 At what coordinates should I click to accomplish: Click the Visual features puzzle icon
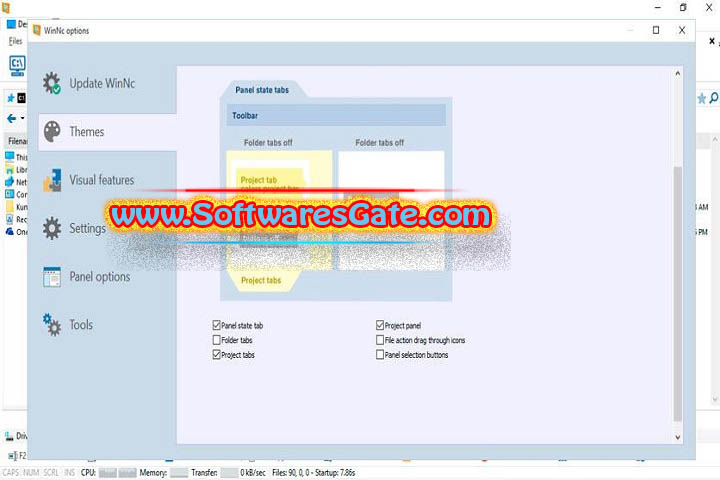pyautogui.click(x=52, y=181)
